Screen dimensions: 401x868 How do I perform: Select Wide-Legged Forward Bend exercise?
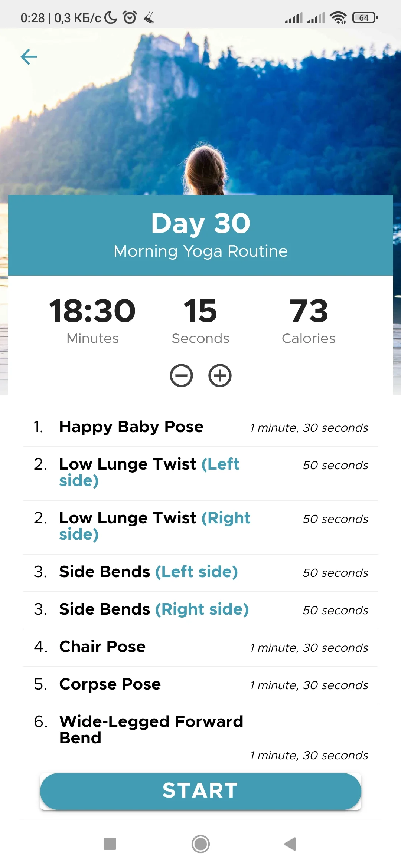(x=151, y=729)
